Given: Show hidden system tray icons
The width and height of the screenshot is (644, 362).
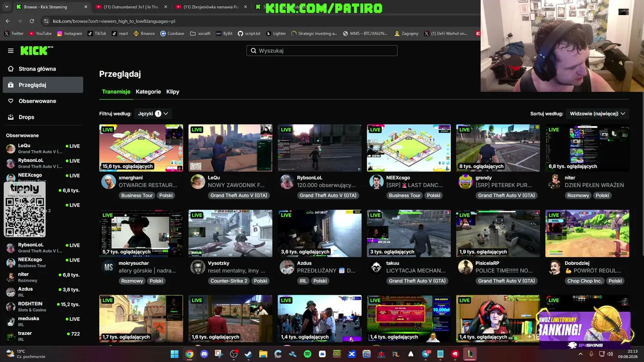Looking at the screenshot, I should pos(581,354).
